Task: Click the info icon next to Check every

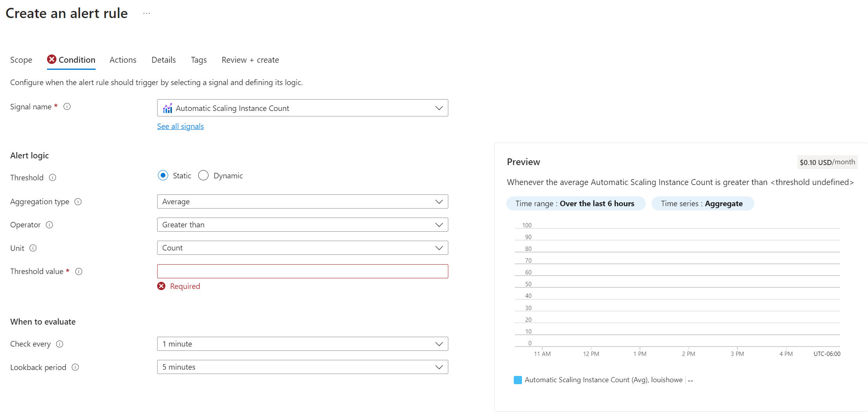Action: tap(60, 344)
